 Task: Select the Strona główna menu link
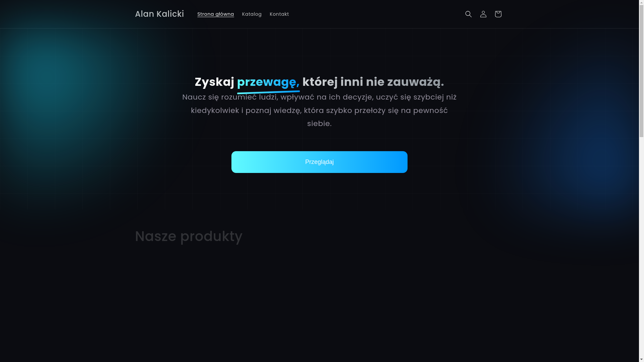[215, 14]
